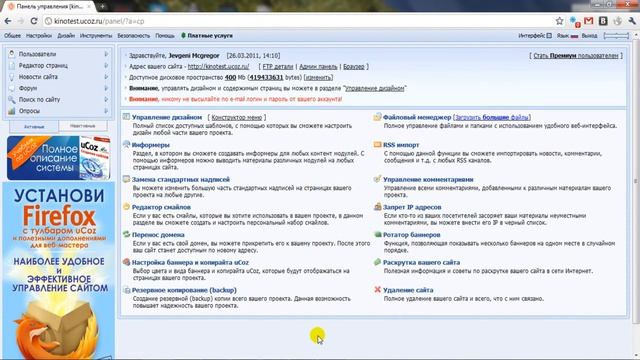
Task: Click the page vertical scrollbar
Action: coord(636,180)
